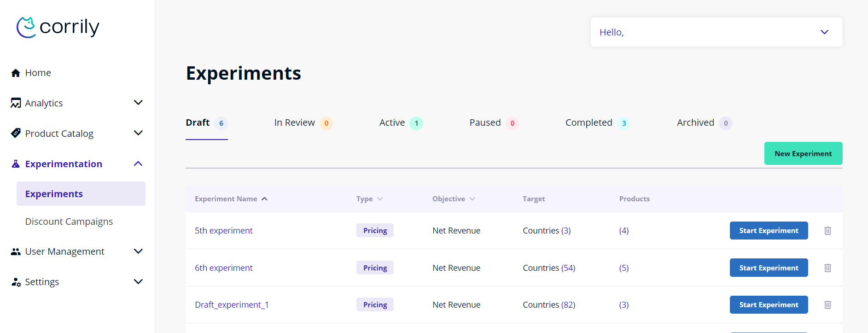Viewport: 868px width, 333px height.
Task: Click the User Management people icon
Action: pyautogui.click(x=16, y=251)
